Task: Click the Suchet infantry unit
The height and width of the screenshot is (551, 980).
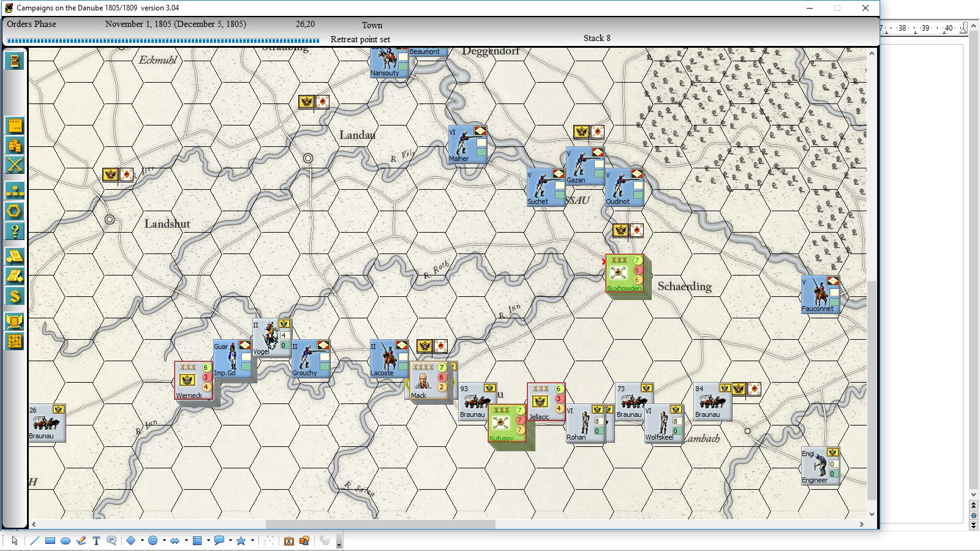Action: pyautogui.click(x=546, y=187)
